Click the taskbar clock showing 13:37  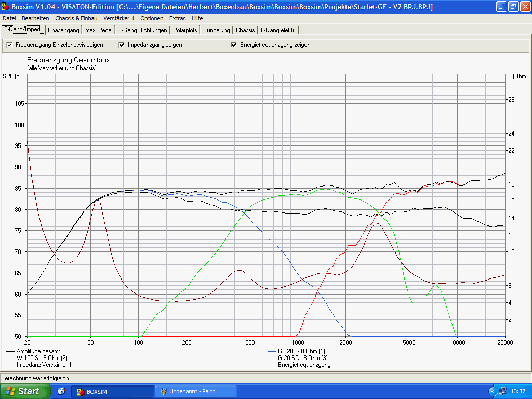tap(518, 391)
